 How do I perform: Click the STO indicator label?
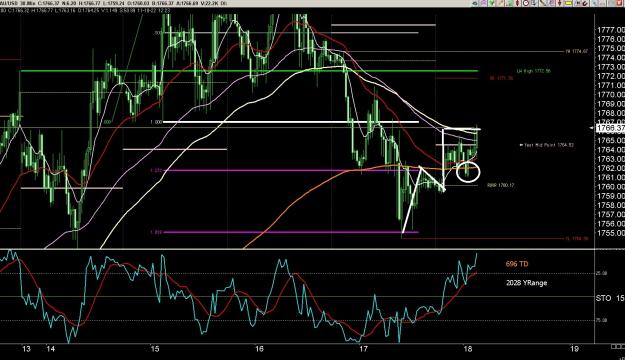point(603,298)
